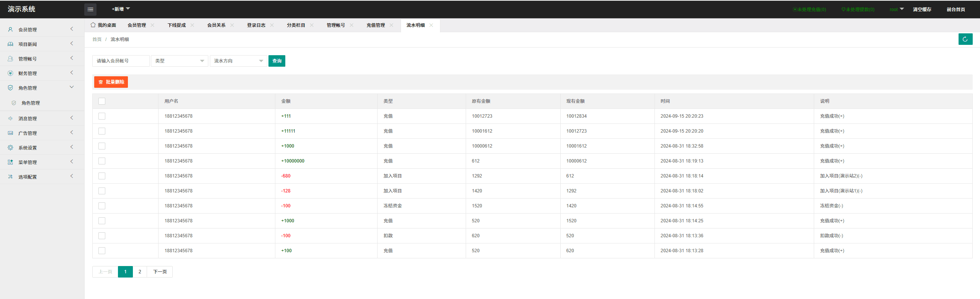Check the row dated 2024-08-31 18:32:58
This screenshot has width=980, height=299.
(102, 146)
